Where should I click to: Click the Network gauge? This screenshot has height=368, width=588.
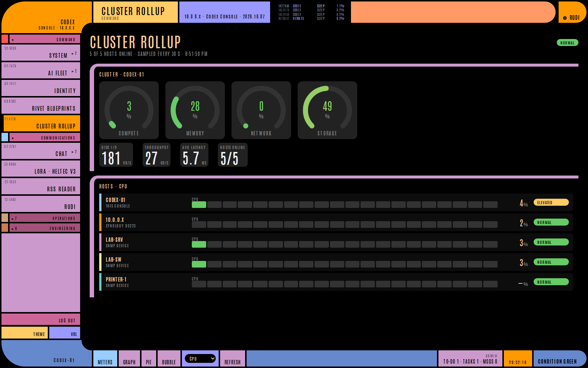(261, 110)
